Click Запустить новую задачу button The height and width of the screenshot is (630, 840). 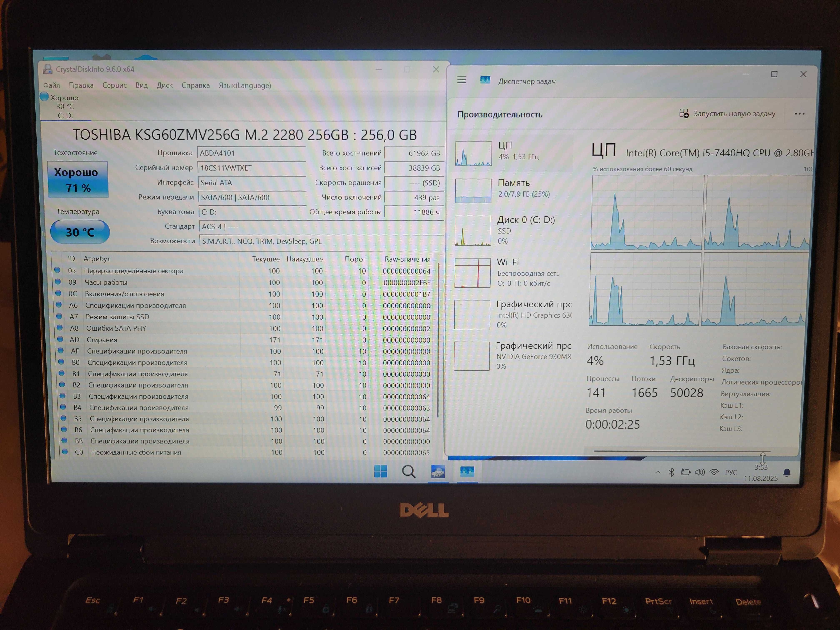(727, 114)
